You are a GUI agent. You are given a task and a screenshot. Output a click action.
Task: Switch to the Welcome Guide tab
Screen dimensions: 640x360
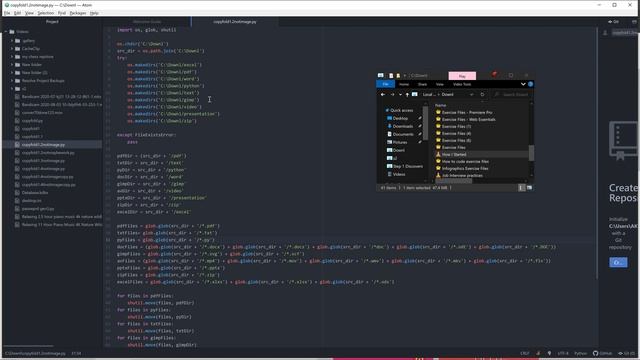coord(147,22)
